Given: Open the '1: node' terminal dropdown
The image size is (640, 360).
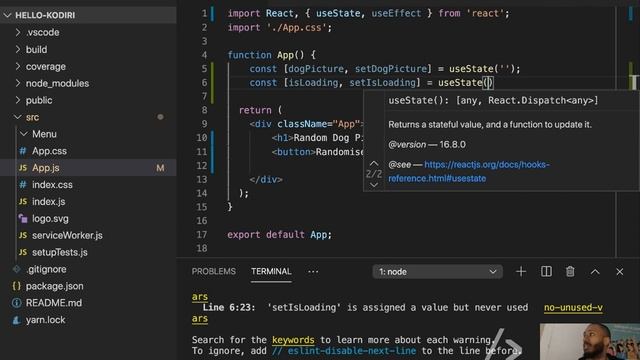Looking at the screenshot, I should pos(438,272).
